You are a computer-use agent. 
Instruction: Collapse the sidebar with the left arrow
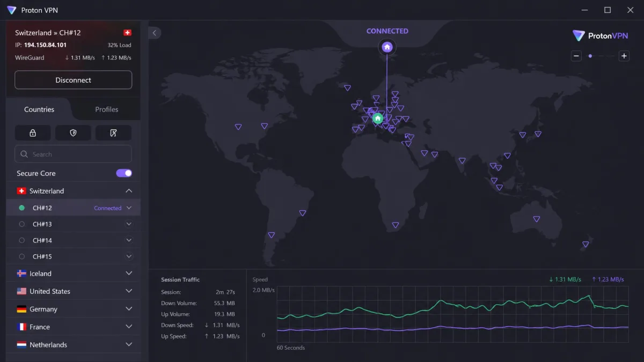(155, 33)
